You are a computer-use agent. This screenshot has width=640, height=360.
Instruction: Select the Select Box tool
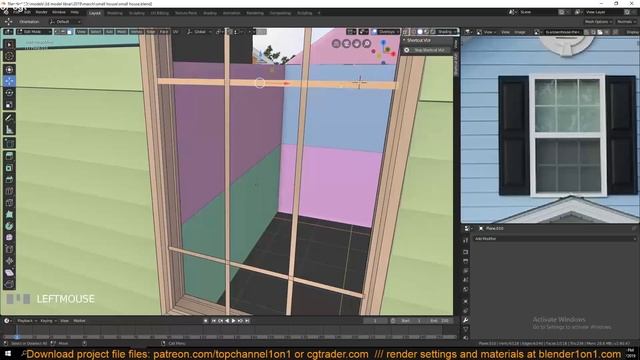[x=9, y=44]
